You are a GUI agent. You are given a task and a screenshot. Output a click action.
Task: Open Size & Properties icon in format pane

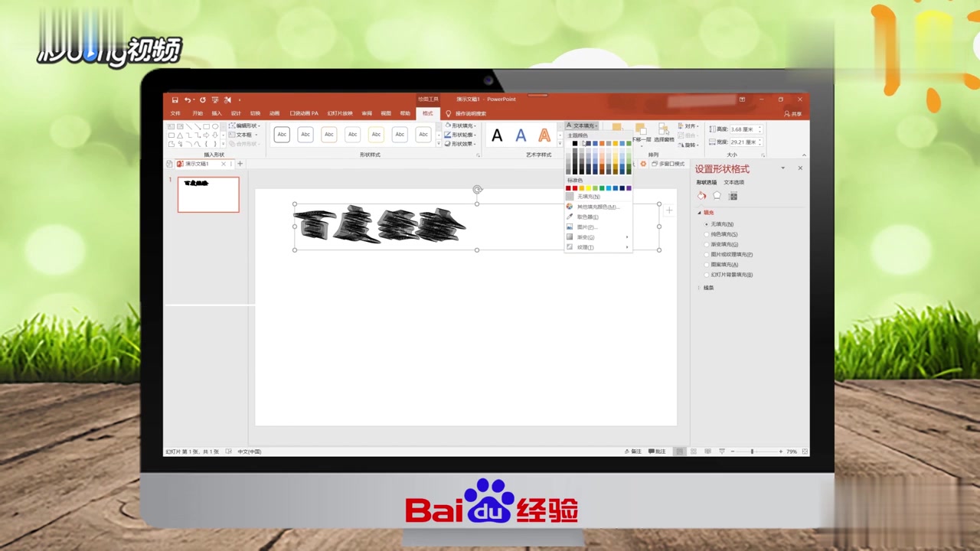pyautogui.click(x=733, y=196)
